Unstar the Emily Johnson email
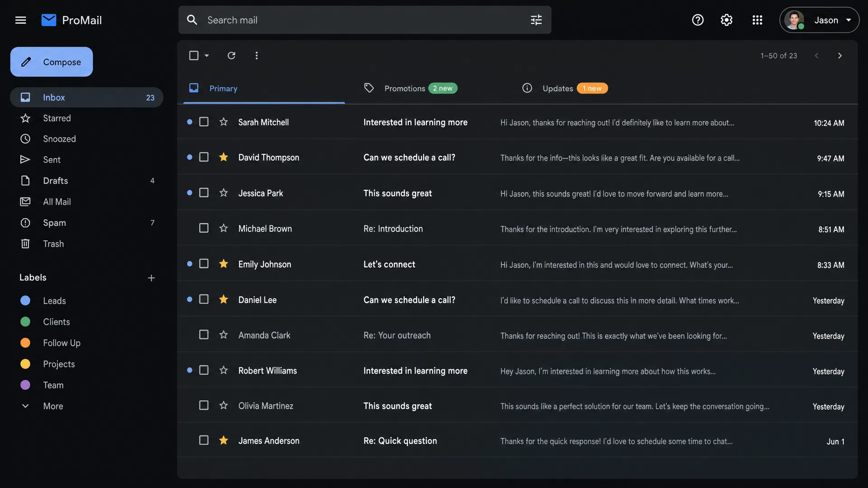The height and width of the screenshot is (488, 868). pos(223,264)
